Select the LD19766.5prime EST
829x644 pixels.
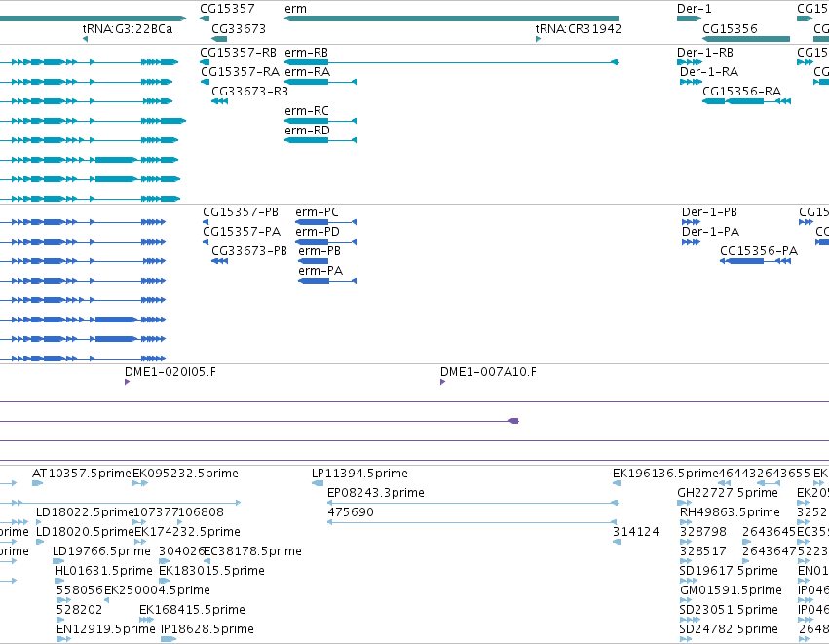click(58, 561)
